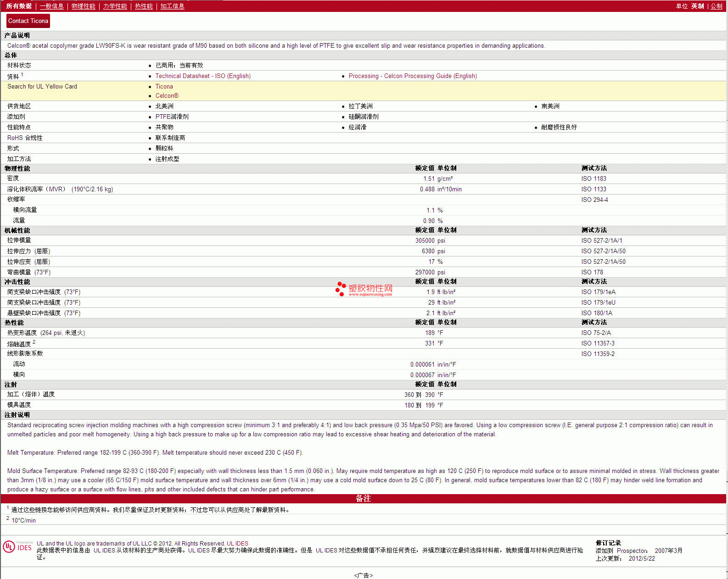This screenshot has height=579, width=728.
Task: Click the 拉伸应力 value 6380
Action: [x=428, y=251]
